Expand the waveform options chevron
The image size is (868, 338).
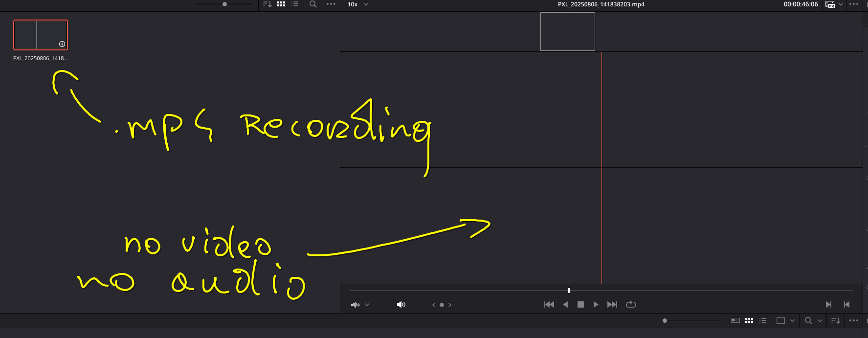pyautogui.click(x=367, y=305)
